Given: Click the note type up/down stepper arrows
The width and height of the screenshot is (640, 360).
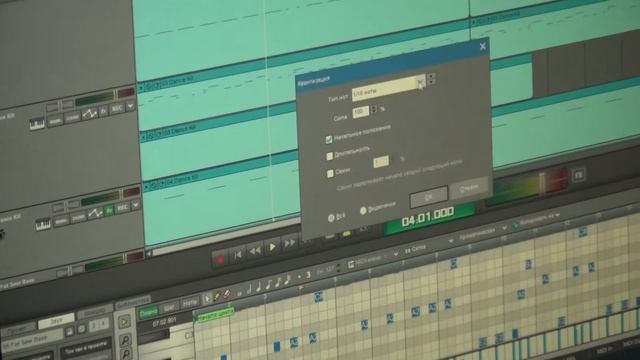Looking at the screenshot, I should [x=431, y=78].
